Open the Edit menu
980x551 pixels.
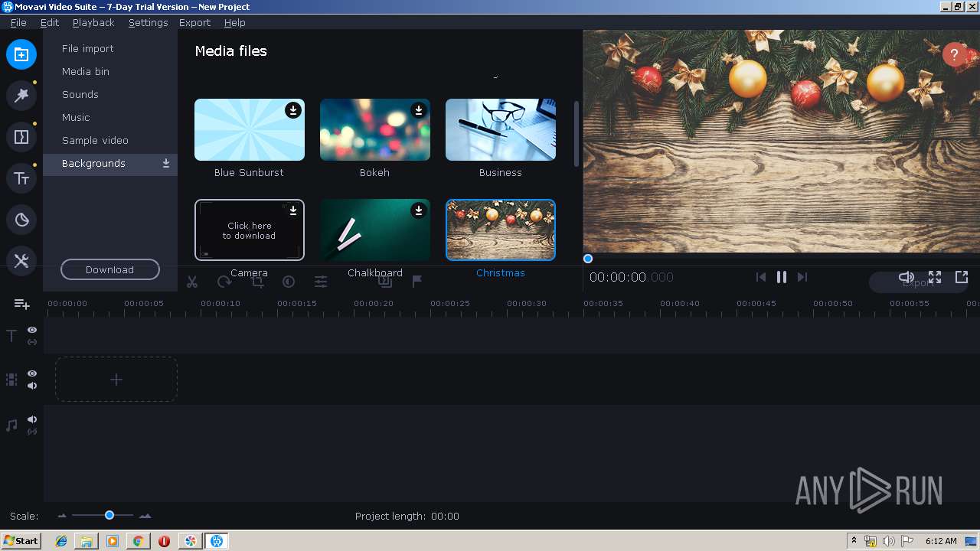50,22
